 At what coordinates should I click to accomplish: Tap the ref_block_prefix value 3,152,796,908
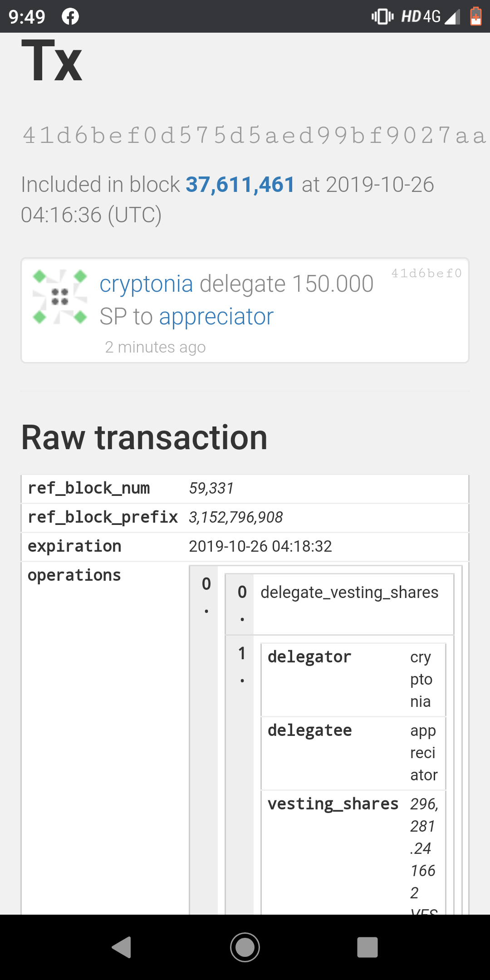click(x=236, y=517)
